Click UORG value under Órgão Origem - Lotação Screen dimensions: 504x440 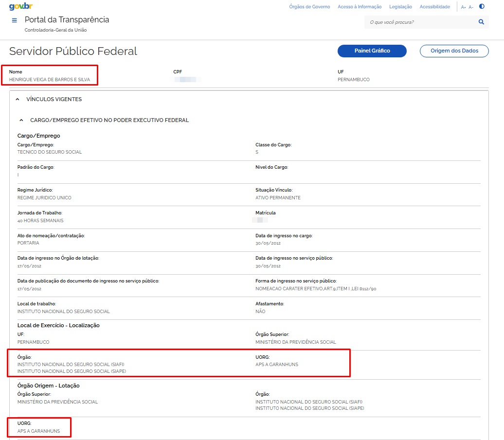point(38,431)
